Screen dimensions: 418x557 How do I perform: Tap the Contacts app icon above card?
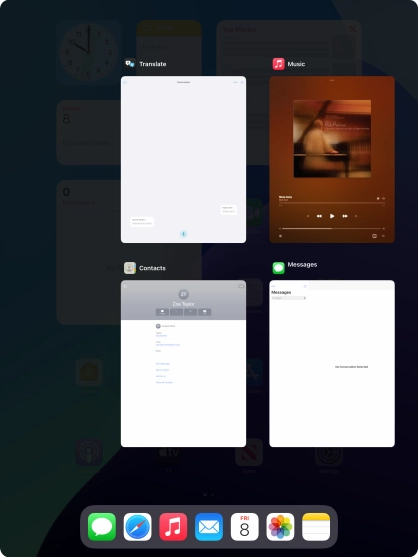(x=130, y=268)
